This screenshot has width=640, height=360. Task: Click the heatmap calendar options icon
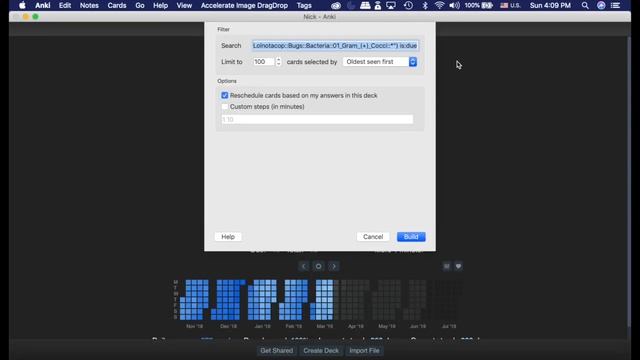coord(447,266)
